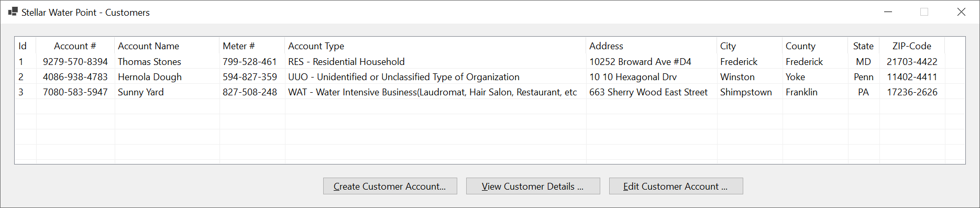Select account 7080-583-5947
The width and height of the screenshot is (980, 208).
[x=75, y=92]
